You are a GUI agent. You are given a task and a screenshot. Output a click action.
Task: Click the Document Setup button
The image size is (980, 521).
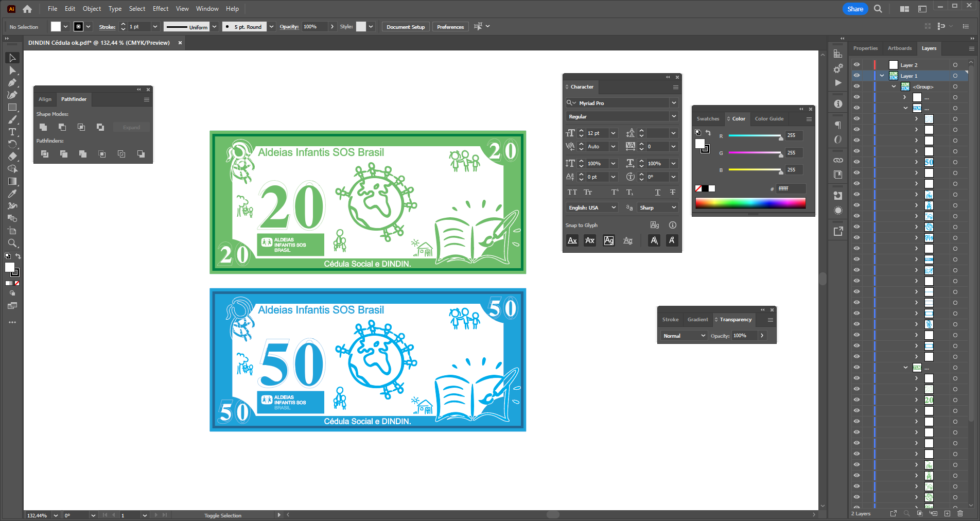click(406, 27)
